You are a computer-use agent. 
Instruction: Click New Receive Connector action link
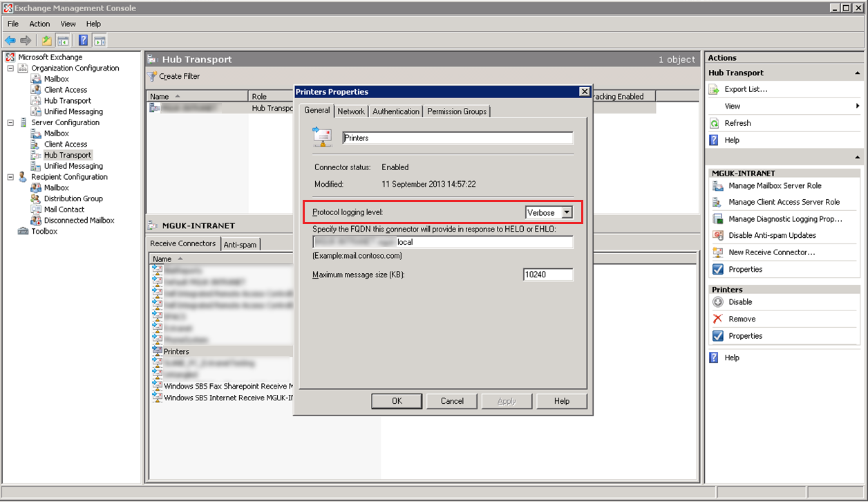[772, 252]
